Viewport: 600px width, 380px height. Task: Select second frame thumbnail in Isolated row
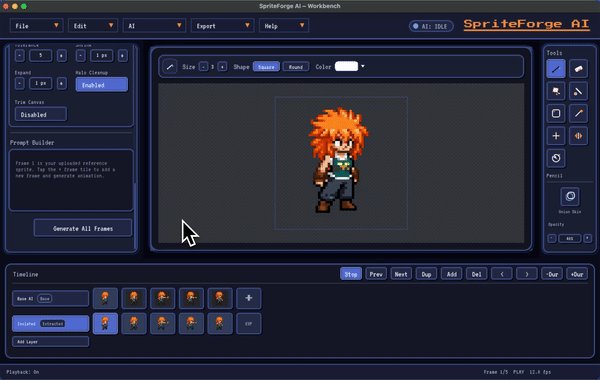[134, 324]
